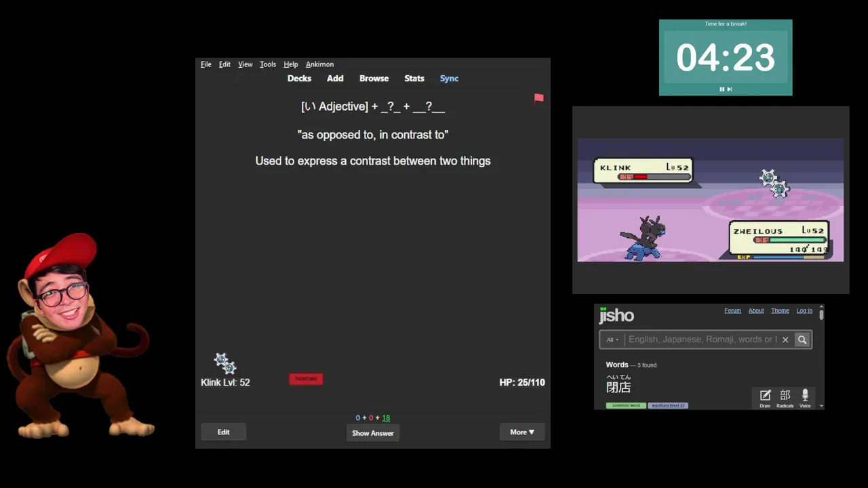Open the Voice input tool
The width and height of the screenshot is (868, 488).
click(x=805, y=398)
